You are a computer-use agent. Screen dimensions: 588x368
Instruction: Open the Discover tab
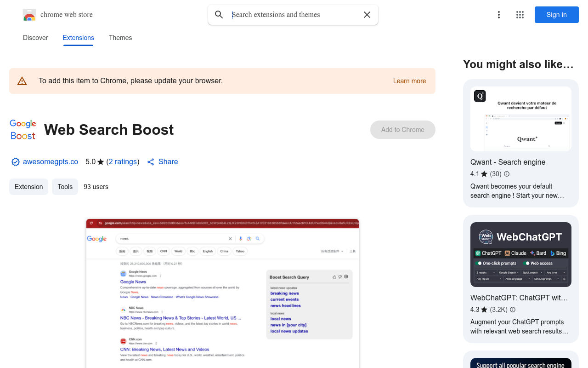35,38
